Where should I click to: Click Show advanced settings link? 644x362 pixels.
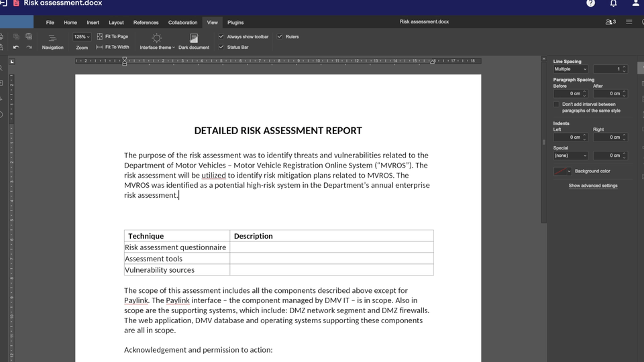[593, 186]
